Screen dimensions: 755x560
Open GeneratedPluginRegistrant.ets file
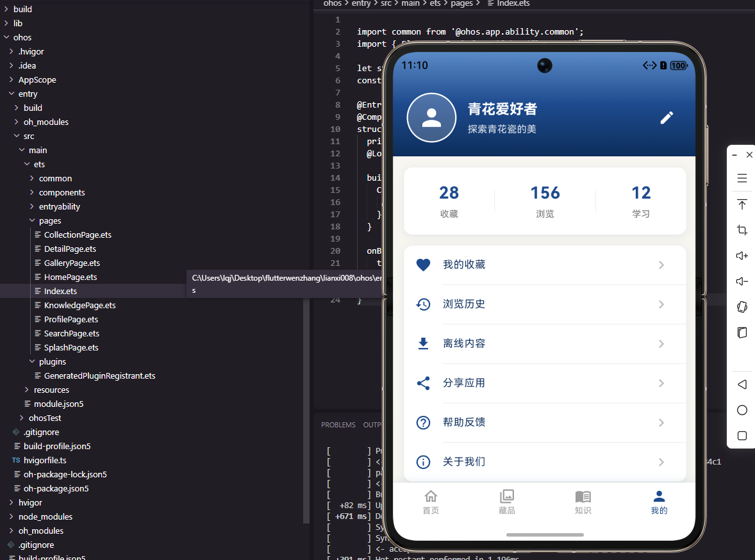99,375
